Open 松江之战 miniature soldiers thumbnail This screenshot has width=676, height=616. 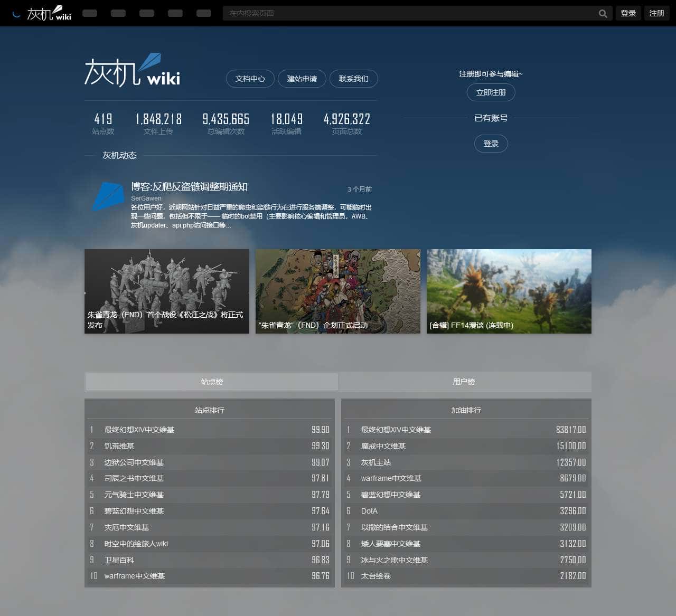tap(167, 291)
